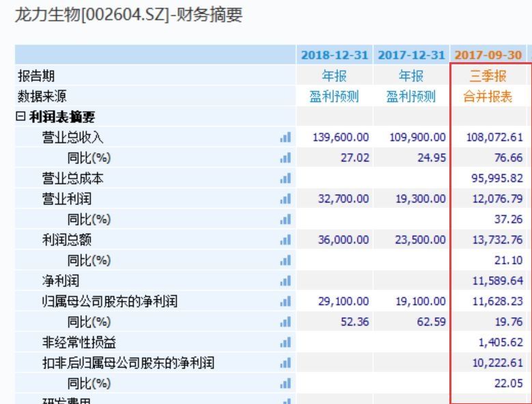Click the 归属母公司股东的净利润 row label

pyautogui.click(x=109, y=301)
